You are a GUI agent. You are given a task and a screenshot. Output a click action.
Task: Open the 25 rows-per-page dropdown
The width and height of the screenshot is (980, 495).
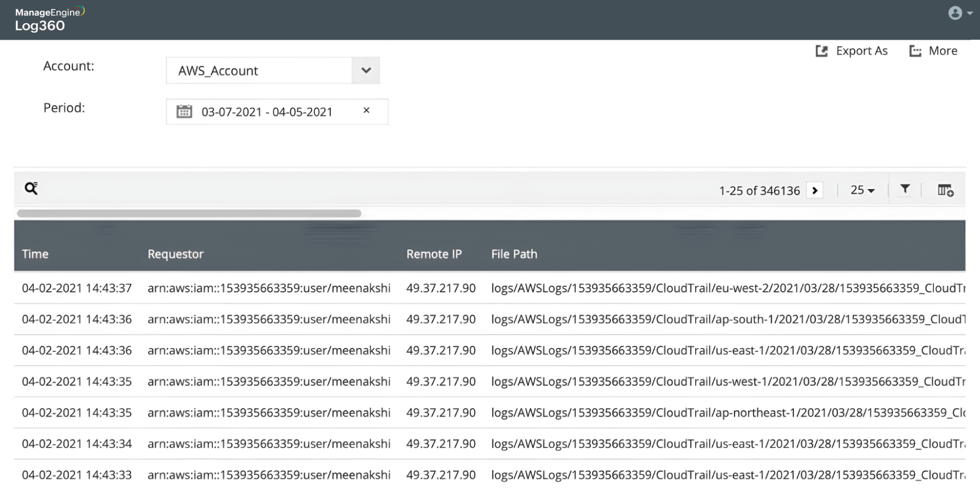[863, 190]
